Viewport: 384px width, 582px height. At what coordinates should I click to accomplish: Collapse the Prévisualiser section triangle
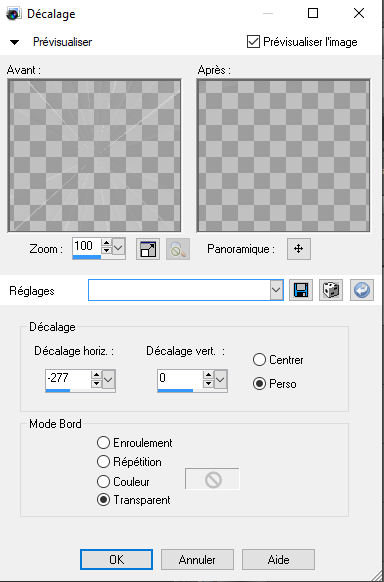14,42
